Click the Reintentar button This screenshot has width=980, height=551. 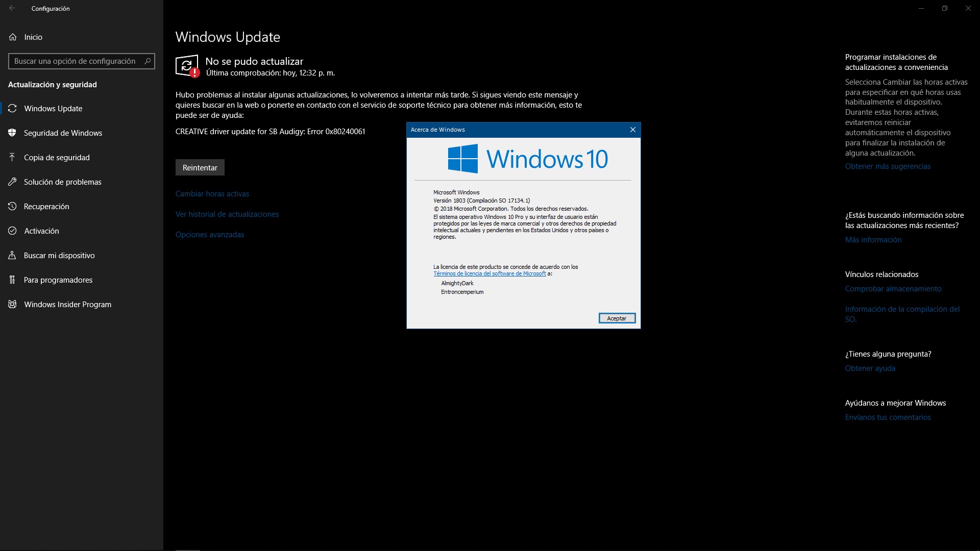pos(200,167)
